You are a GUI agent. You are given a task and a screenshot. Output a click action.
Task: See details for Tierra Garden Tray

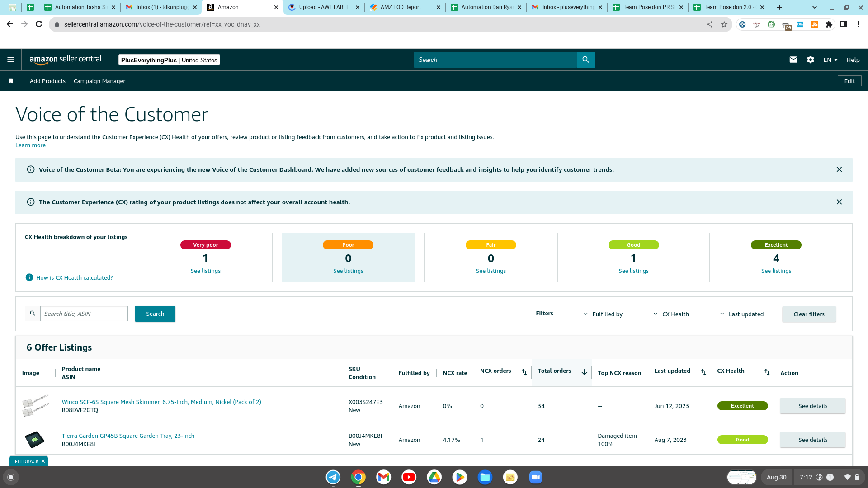pos(812,440)
